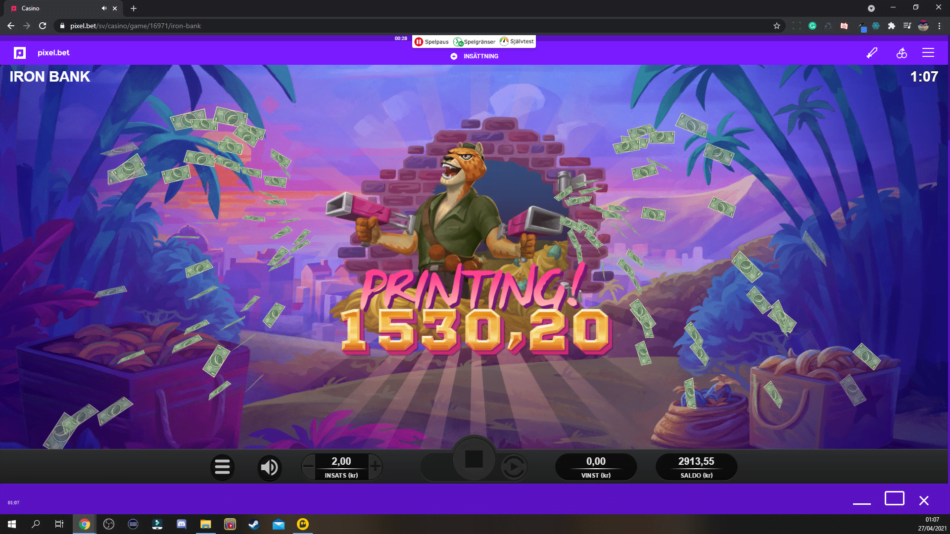Mute the game sound speaker icon
The height and width of the screenshot is (534, 950).
(270, 467)
